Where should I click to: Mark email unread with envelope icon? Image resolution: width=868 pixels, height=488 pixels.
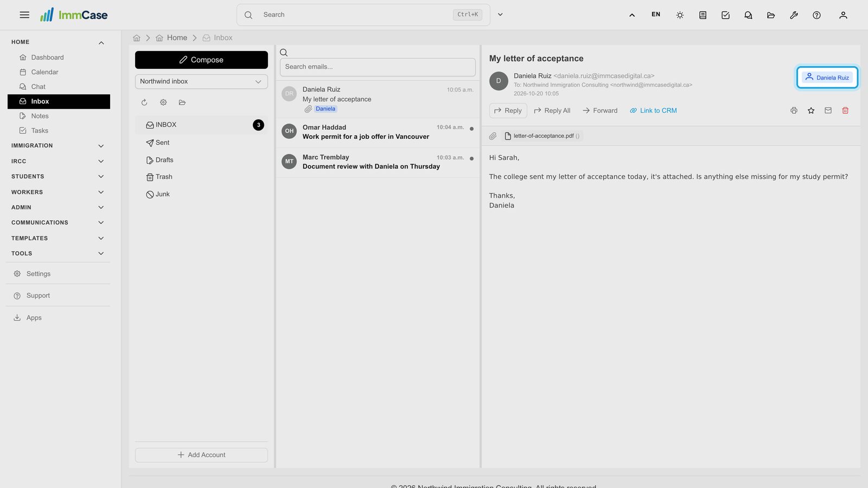click(828, 111)
